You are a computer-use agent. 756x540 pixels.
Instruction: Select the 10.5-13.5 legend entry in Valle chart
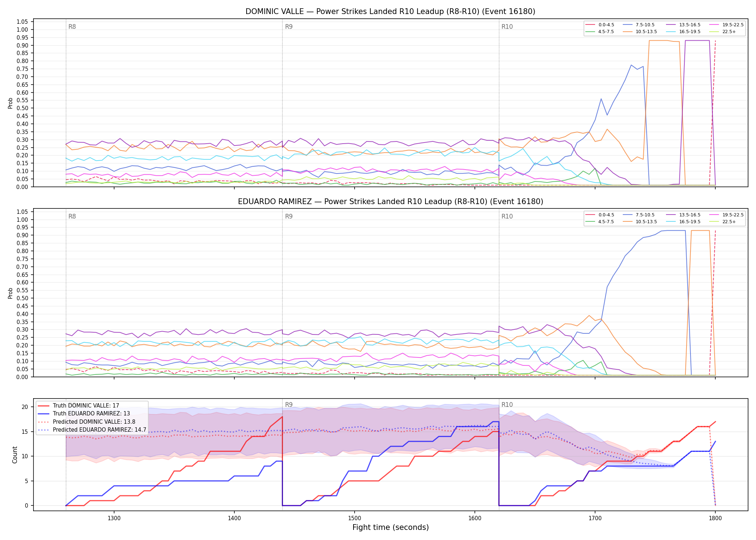pos(640,32)
